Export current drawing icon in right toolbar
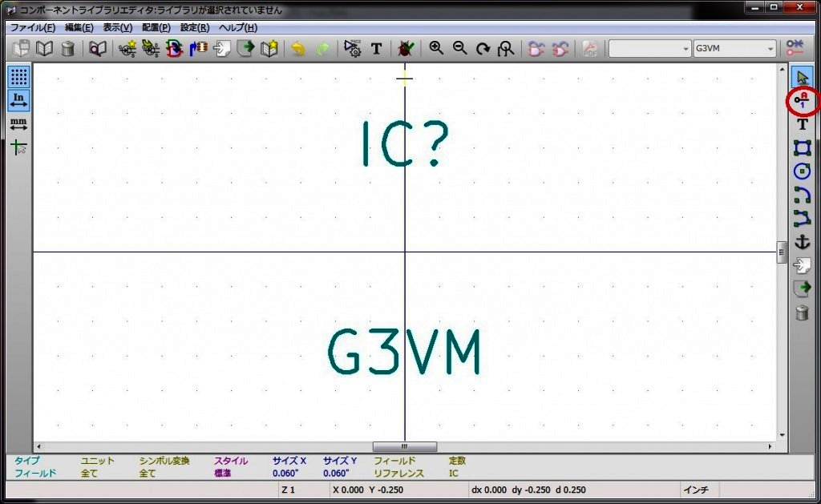The height and width of the screenshot is (504, 821). pyautogui.click(x=802, y=288)
